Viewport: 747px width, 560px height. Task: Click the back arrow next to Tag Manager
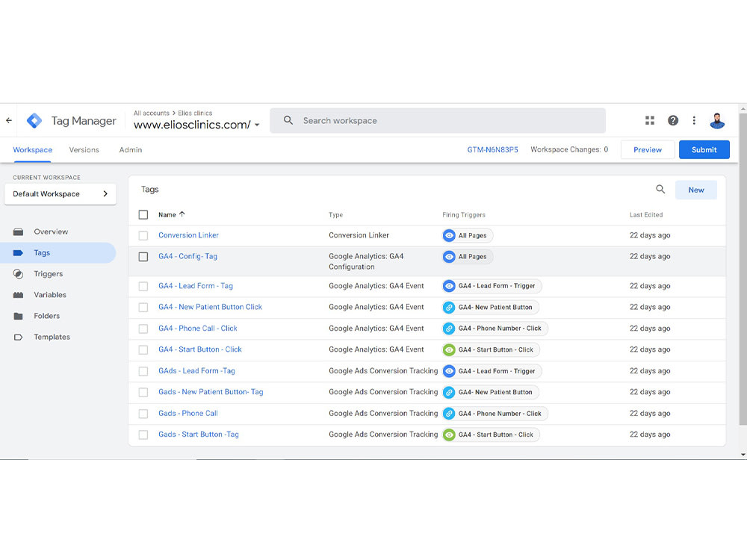point(9,120)
